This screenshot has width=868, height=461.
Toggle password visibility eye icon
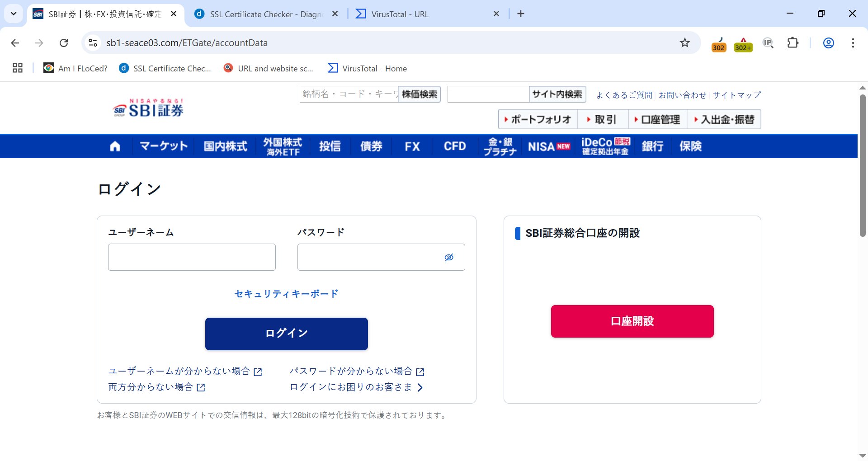pos(449,257)
